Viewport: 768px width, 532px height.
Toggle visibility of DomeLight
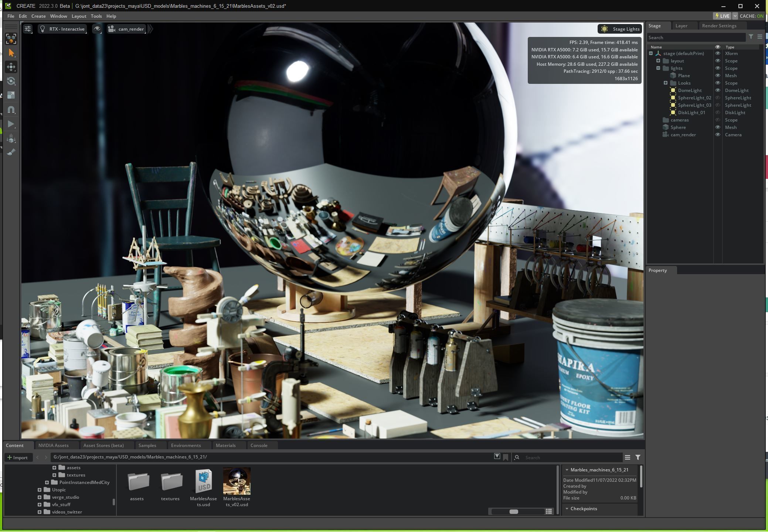(717, 90)
